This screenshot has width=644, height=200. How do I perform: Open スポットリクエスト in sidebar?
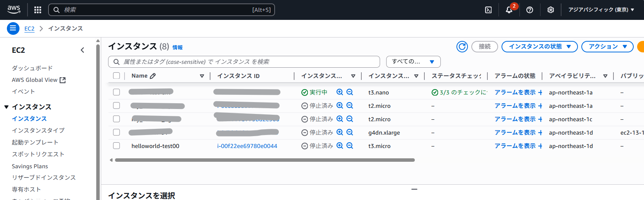point(38,154)
